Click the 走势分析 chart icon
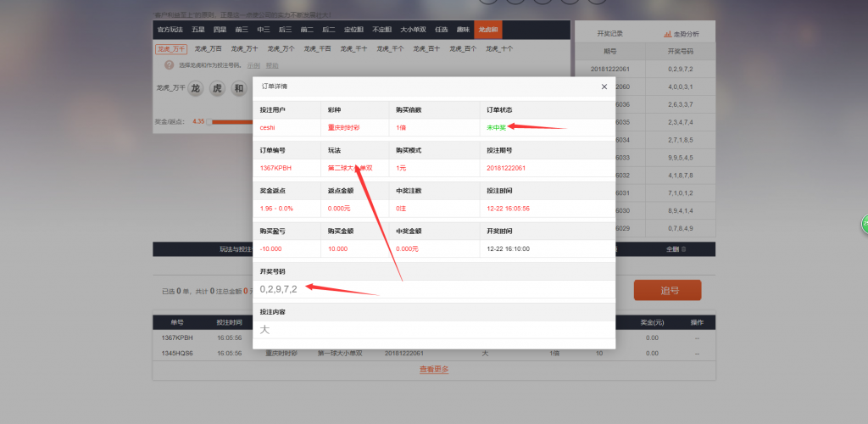This screenshot has width=868, height=424. coord(668,34)
